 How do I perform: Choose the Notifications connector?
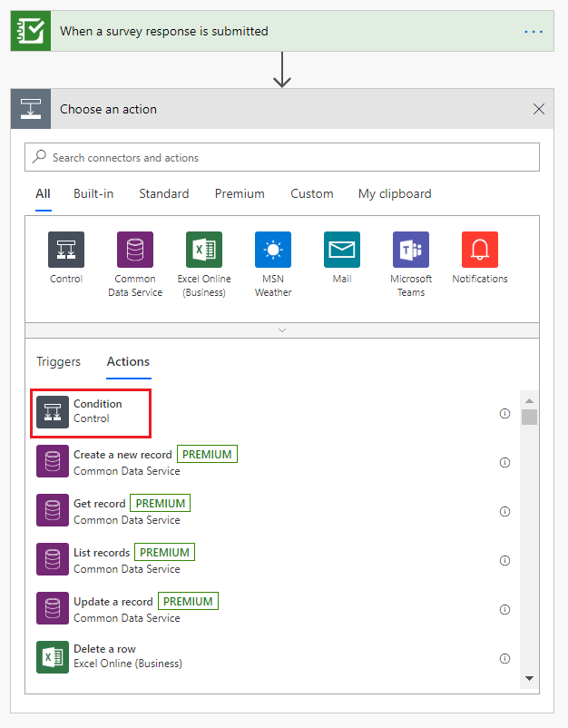pyautogui.click(x=480, y=250)
